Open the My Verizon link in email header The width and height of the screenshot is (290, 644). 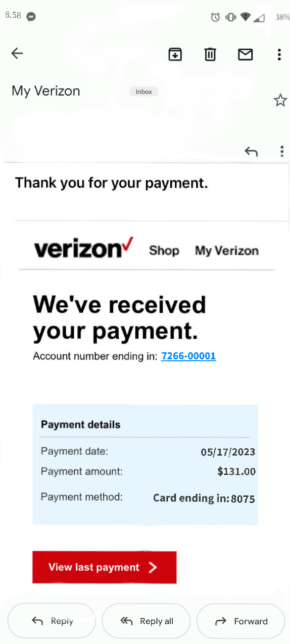click(227, 251)
